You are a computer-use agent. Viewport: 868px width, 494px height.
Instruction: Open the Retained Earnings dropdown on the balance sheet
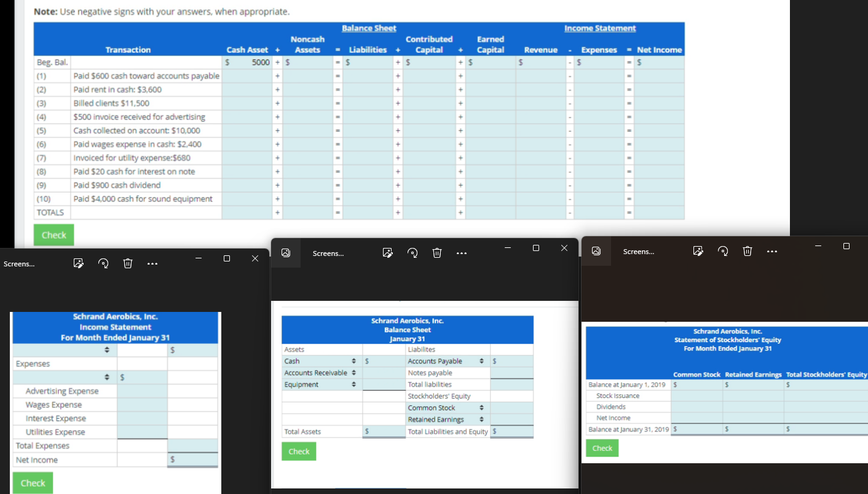[448, 420]
